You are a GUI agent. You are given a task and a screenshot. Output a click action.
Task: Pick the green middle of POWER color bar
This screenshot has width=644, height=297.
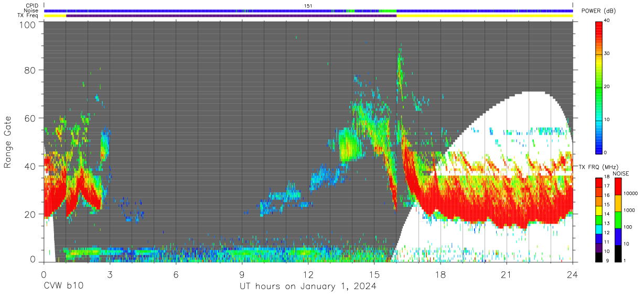click(x=599, y=87)
